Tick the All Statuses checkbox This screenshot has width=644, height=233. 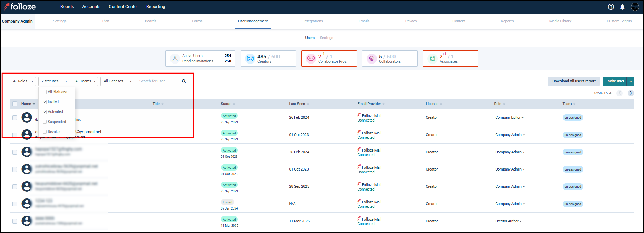pos(45,92)
